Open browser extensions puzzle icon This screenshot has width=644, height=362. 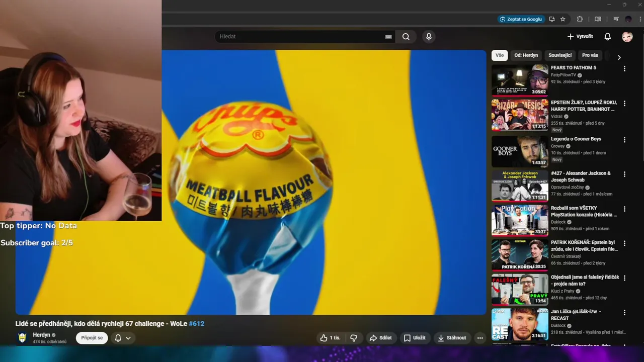580,19
